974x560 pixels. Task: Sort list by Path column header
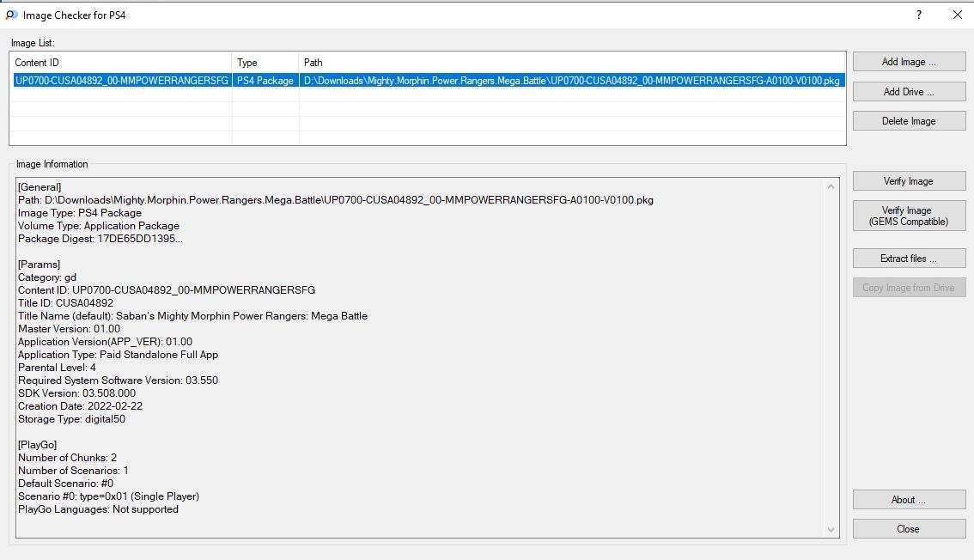pos(572,63)
